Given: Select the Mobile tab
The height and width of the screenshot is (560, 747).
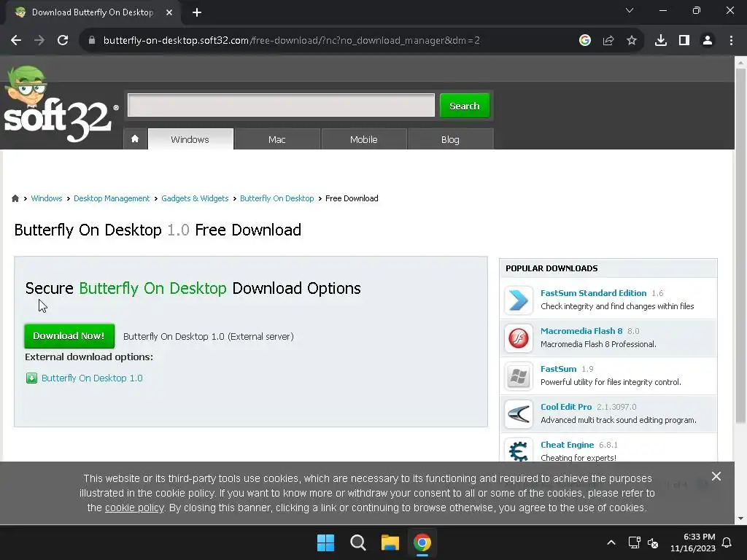Looking at the screenshot, I should pos(363,139).
